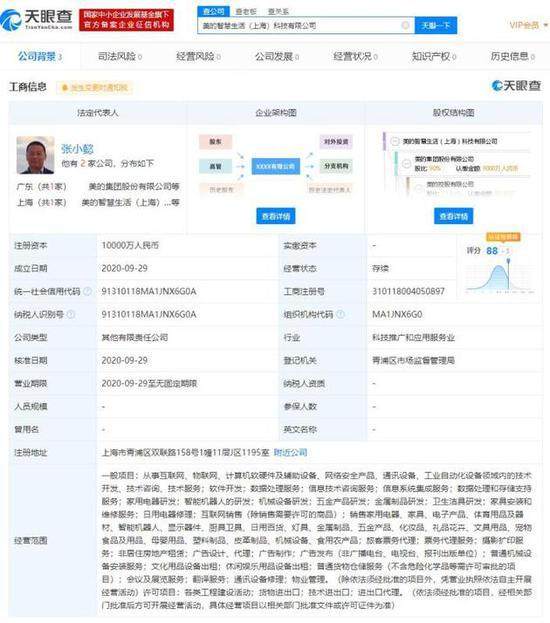
Task: Click the 工商信息 section heading
Action: click(28, 87)
